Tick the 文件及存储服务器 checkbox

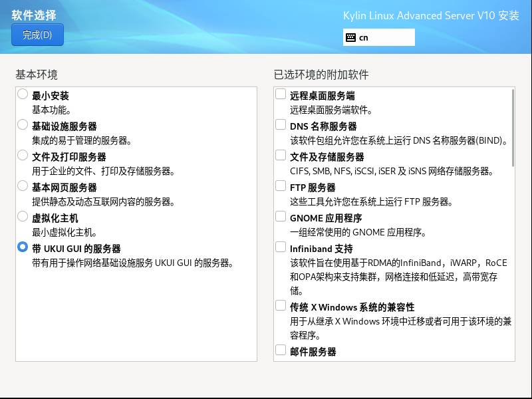point(281,156)
